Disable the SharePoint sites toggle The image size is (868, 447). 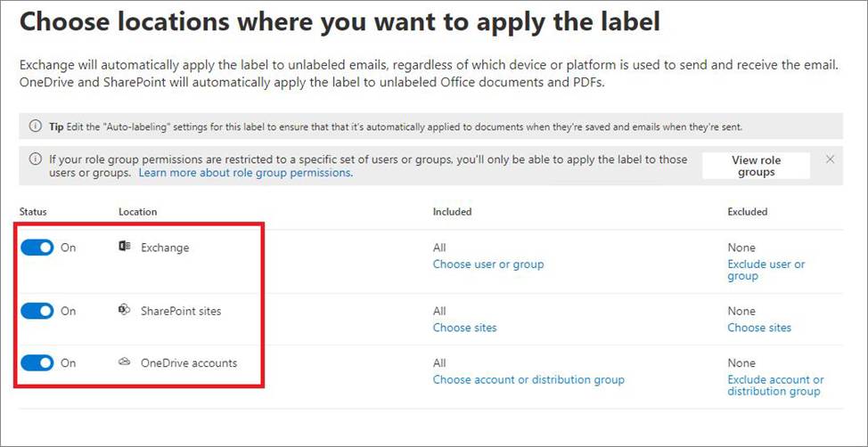[37, 311]
